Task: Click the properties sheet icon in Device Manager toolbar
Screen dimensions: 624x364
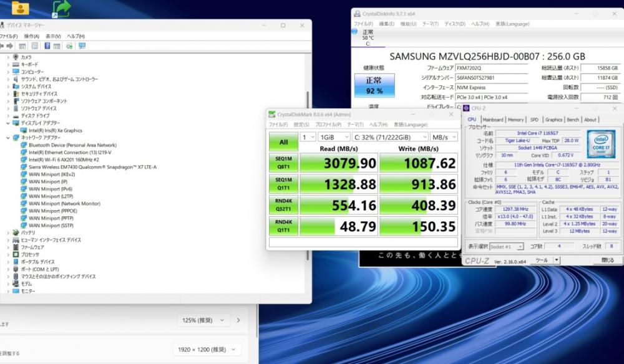Action: pos(34,46)
